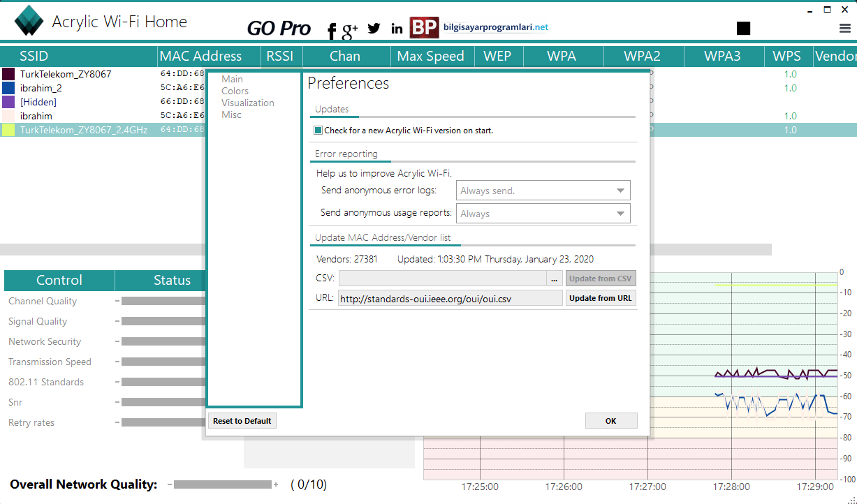This screenshot has height=504, width=857.
Task: Open the LinkedIn icon
Action: pyautogui.click(x=397, y=29)
